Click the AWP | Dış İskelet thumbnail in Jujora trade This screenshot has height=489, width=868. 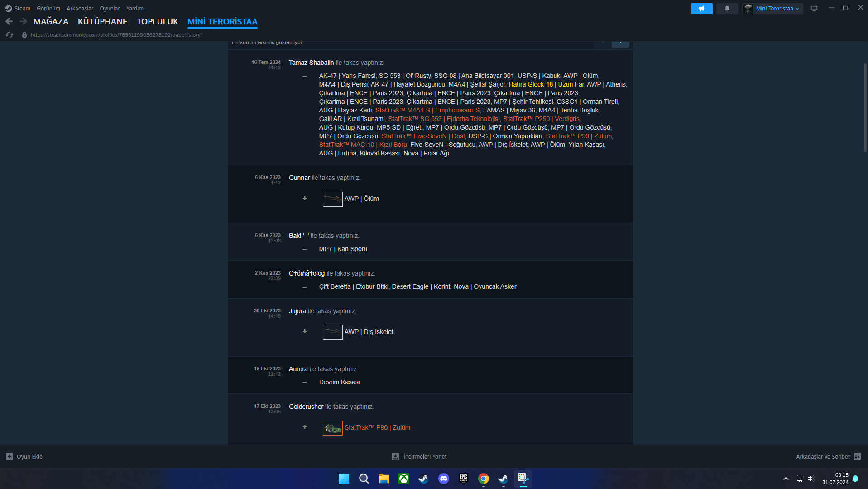pyautogui.click(x=333, y=332)
